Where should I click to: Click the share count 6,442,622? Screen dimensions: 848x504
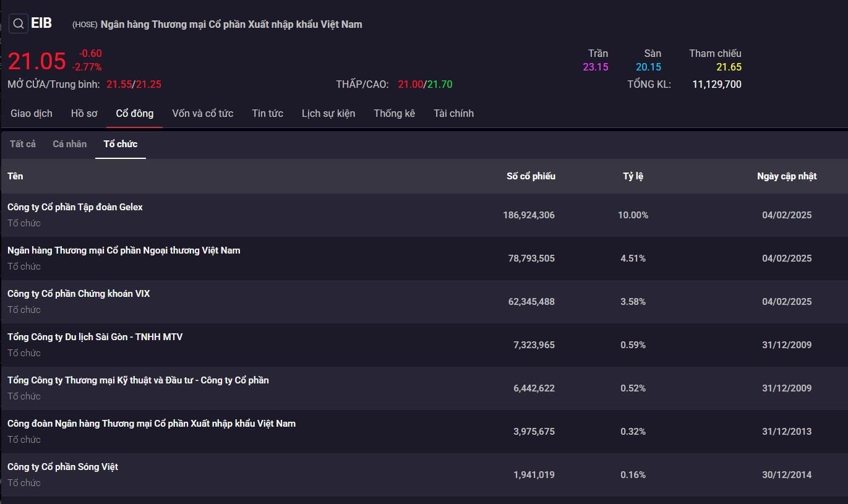coord(534,388)
